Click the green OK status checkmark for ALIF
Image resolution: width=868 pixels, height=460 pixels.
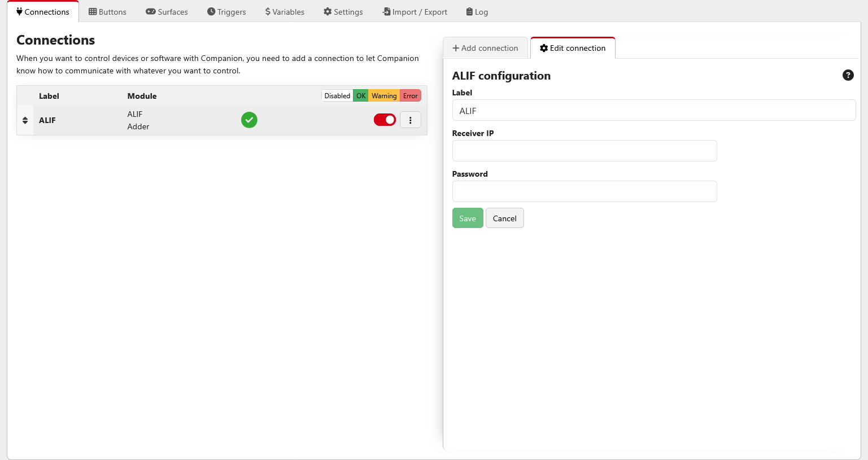tap(249, 120)
